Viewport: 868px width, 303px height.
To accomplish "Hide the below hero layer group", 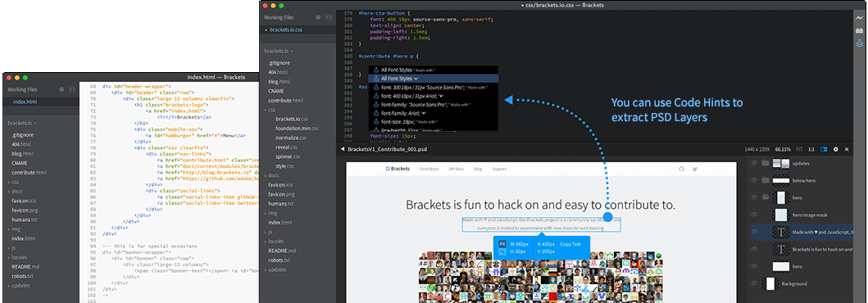I will click(753, 180).
